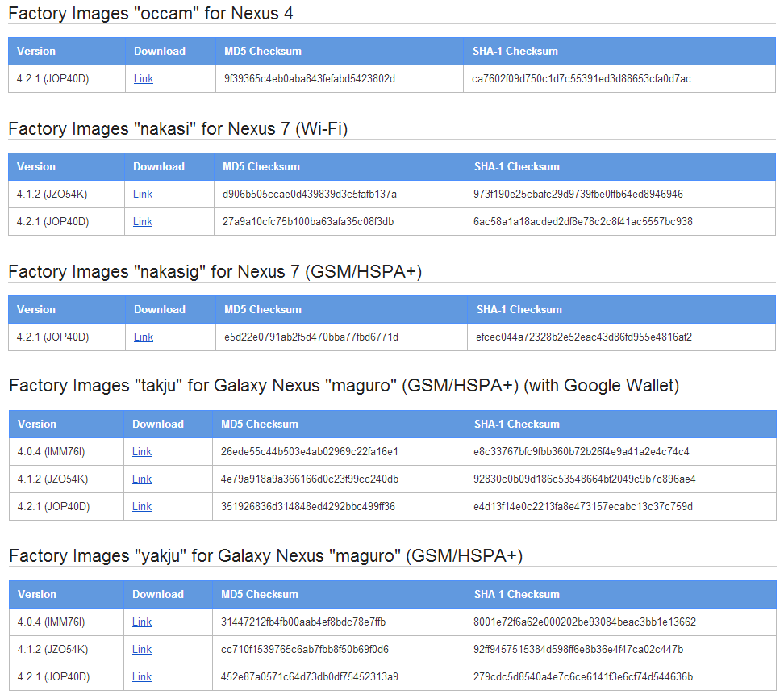Select MD5 value 26ede55c44b503e4ab02969c22fa16e1
This screenshot has width=784, height=699.
point(310,452)
